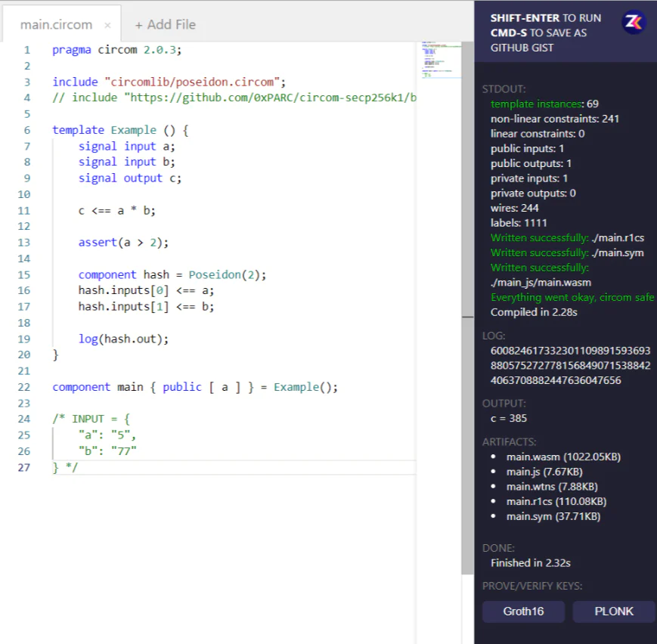The height and width of the screenshot is (644, 657).
Task: Download the main.wtns artifact
Action: click(552, 487)
